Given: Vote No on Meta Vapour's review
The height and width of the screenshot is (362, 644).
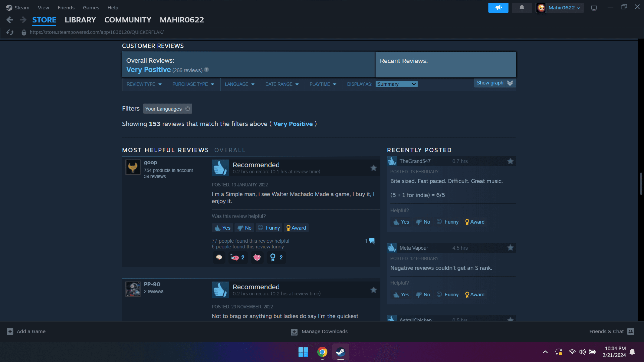Looking at the screenshot, I should point(423,295).
